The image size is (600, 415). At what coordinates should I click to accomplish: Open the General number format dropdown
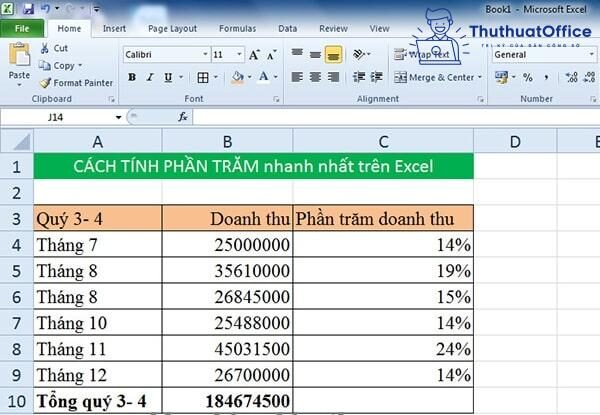(x=592, y=55)
